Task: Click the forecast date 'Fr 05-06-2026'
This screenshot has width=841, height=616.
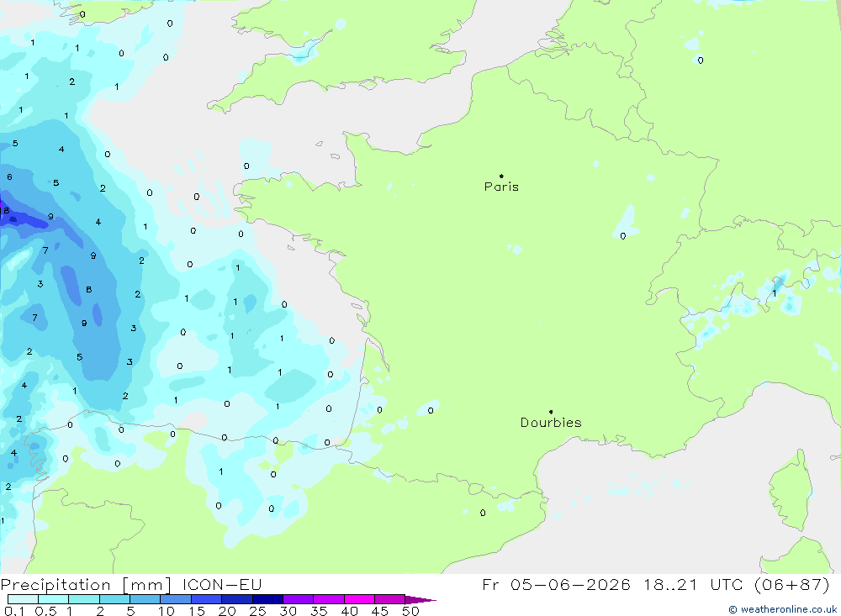Action: tap(556, 584)
